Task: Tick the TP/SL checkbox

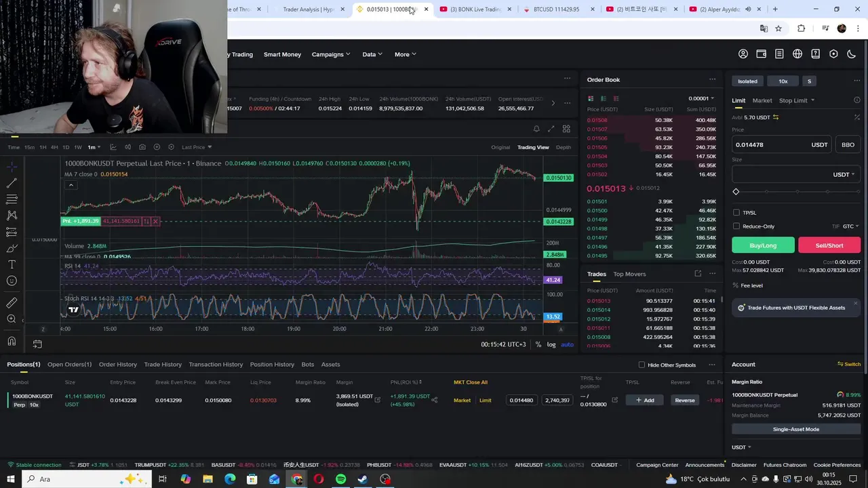Action: (736, 213)
